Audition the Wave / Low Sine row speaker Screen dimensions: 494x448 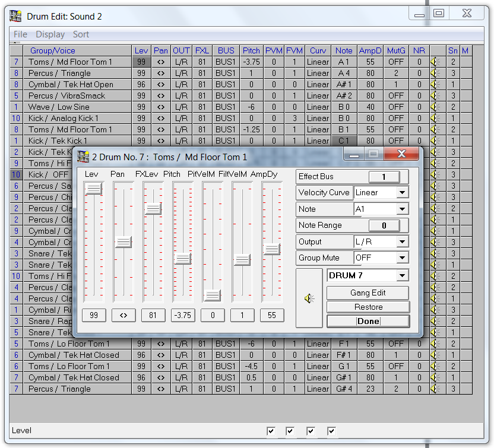click(x=435, y=107)
